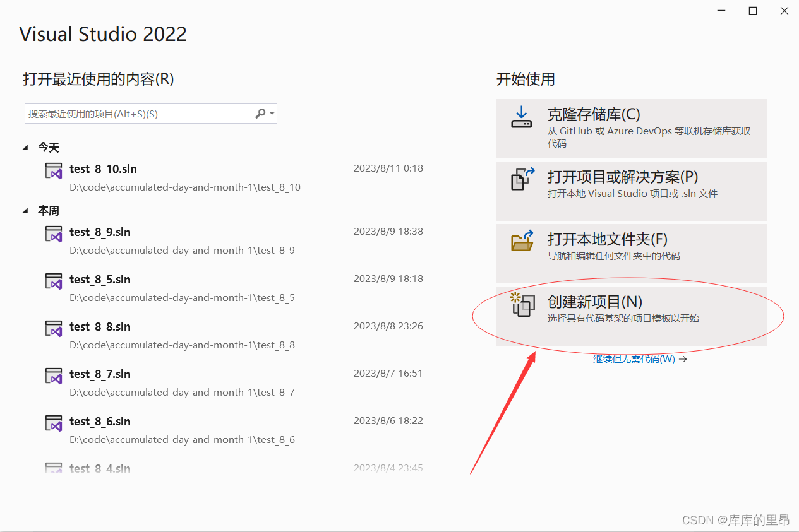
Task: Collapse the 今天 group
Action: (25, 148)
